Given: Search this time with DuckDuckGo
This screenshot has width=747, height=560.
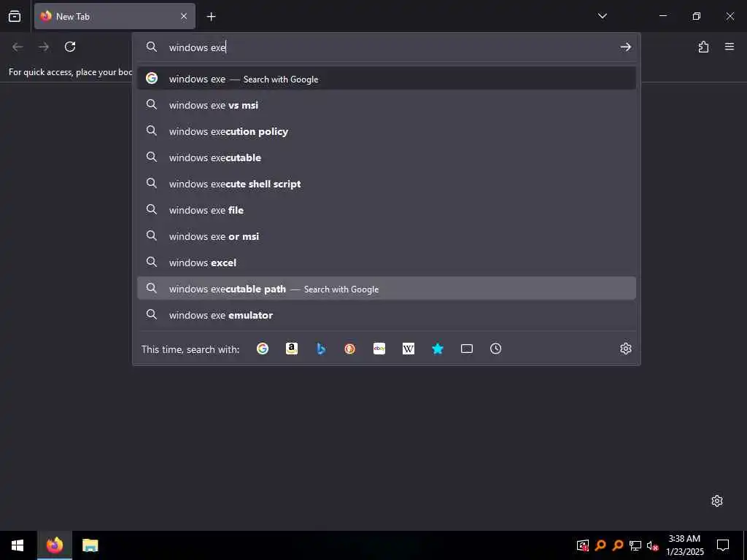Looking at the screenshot, I should (x=349, y=349).
